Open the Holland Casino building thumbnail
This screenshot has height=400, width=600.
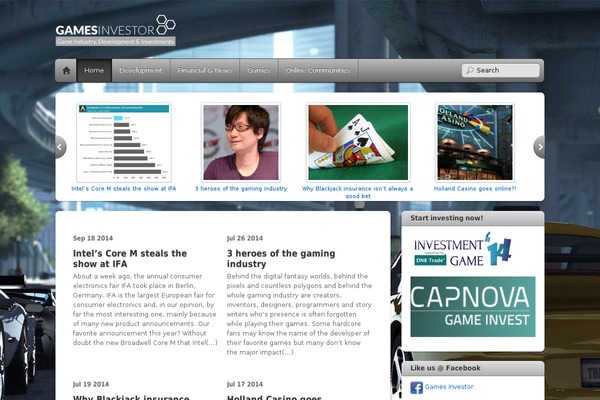pyautogui.click(x=475, y=142)
